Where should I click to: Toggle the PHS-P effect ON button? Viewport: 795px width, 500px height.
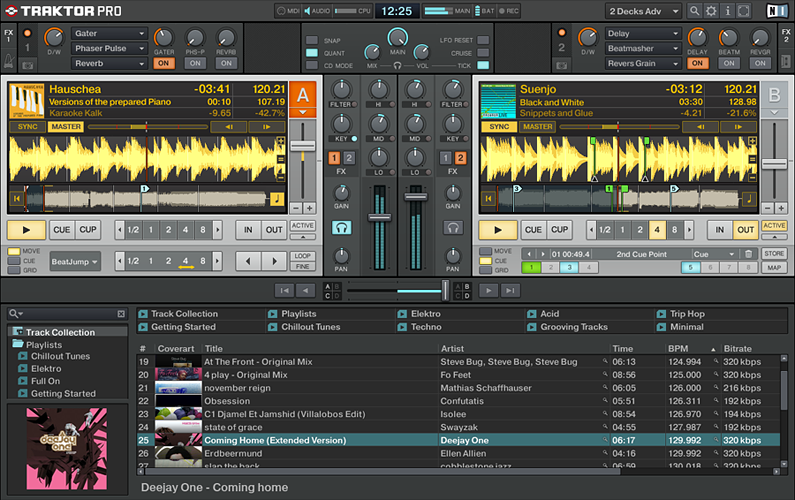point(195,63)
